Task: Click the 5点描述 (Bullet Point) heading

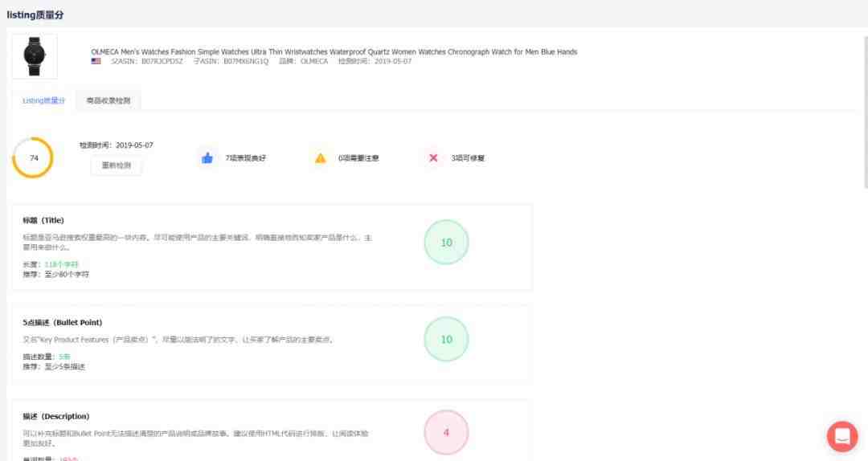Action: coord(63,323)
